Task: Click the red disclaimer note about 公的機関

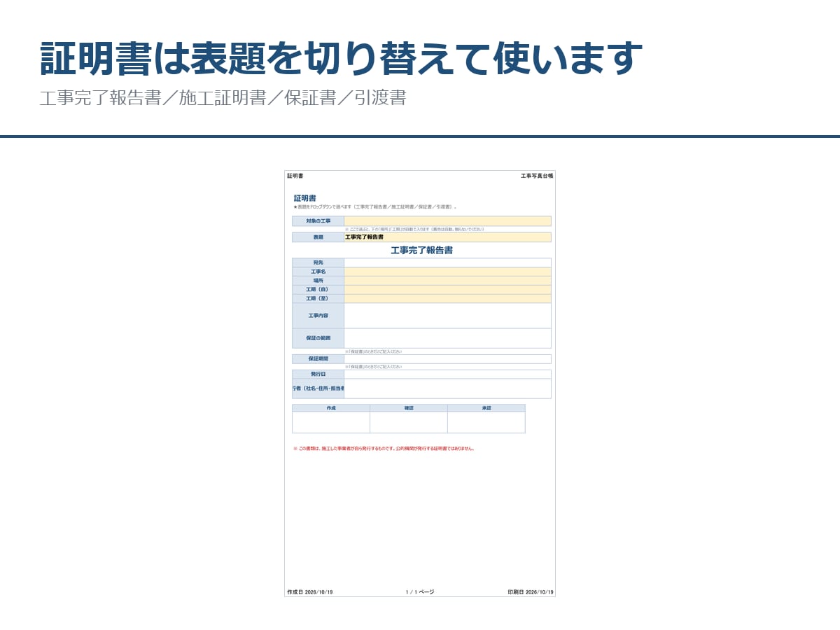Action: tap(384, 449)
